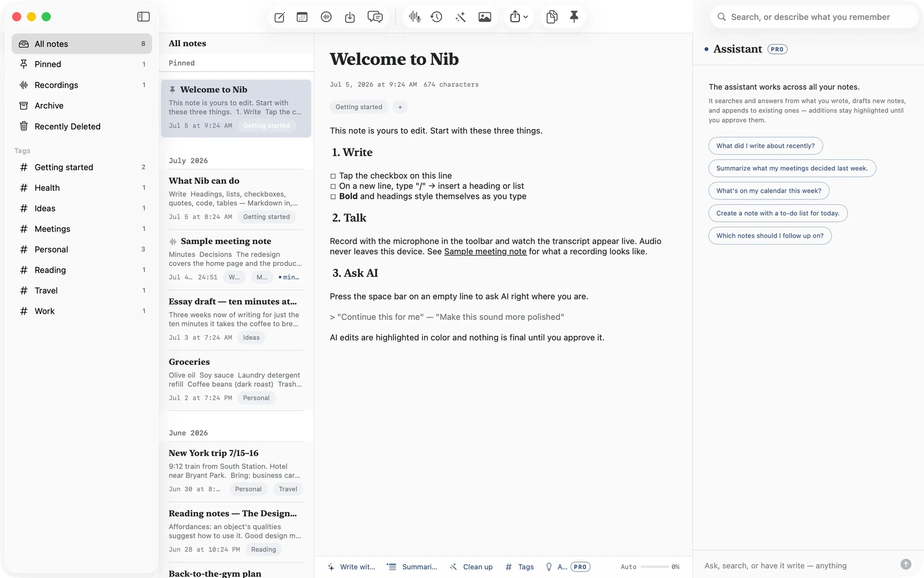
Task: Click "Summarize what my meetings decided last week."
Action: click(792, 169)
